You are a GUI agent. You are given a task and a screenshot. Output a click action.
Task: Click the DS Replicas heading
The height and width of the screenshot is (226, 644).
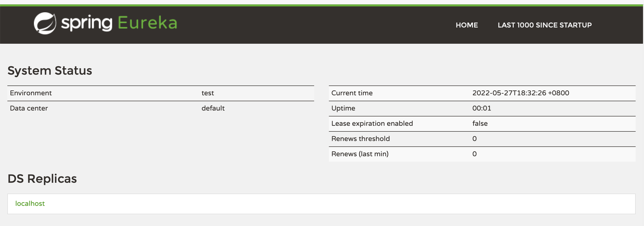42,179
